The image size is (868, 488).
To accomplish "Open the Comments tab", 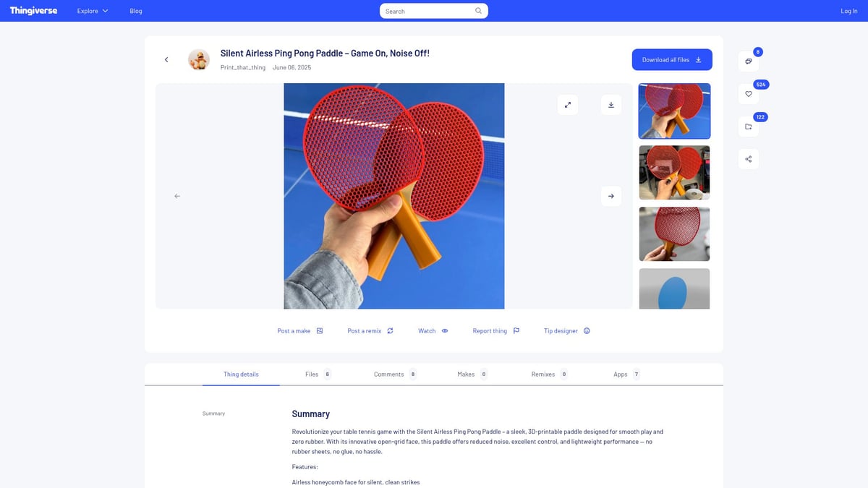I will coord(394,374).
